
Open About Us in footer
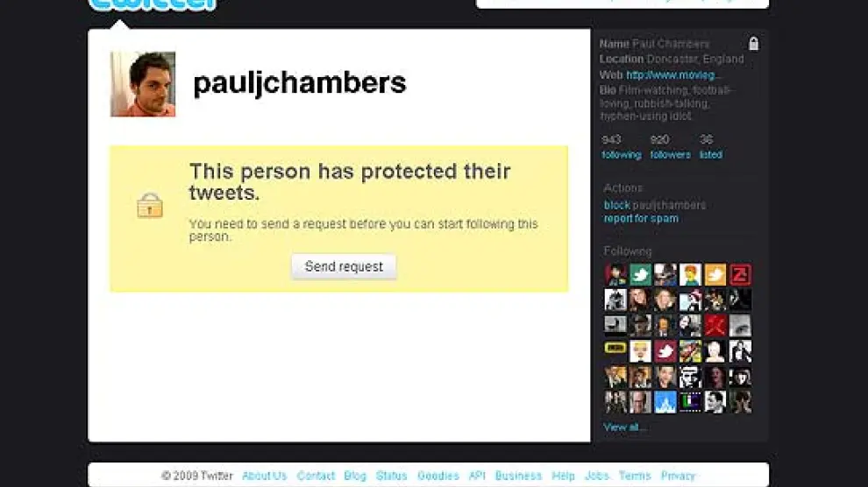(x=265, y=476)
